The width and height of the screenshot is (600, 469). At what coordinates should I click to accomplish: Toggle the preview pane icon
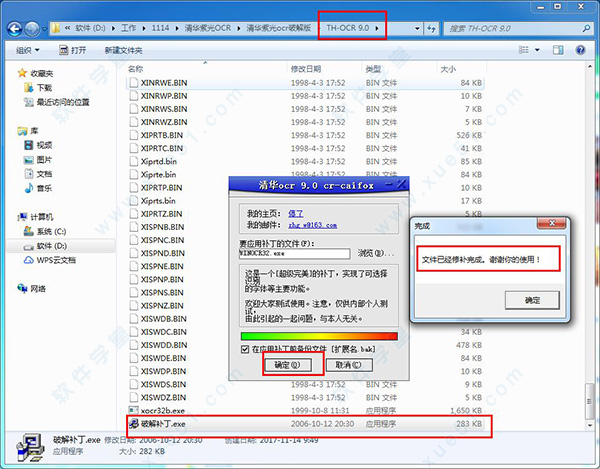[558, 50]
